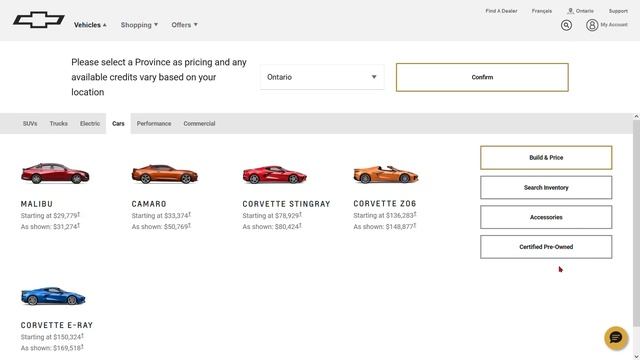Click the My Account profile icon
The width and height of the screenshot is (640, 360).
[592, 25]
